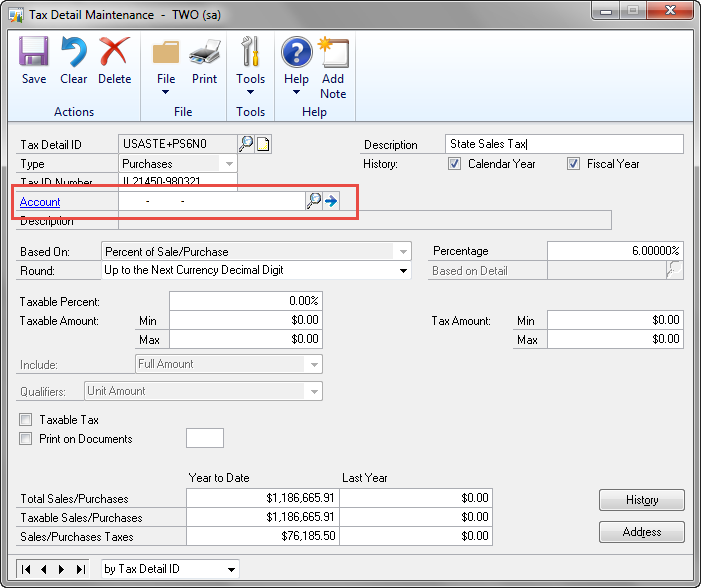Click the blue arrow next to Account lookup

pos(331,201)
